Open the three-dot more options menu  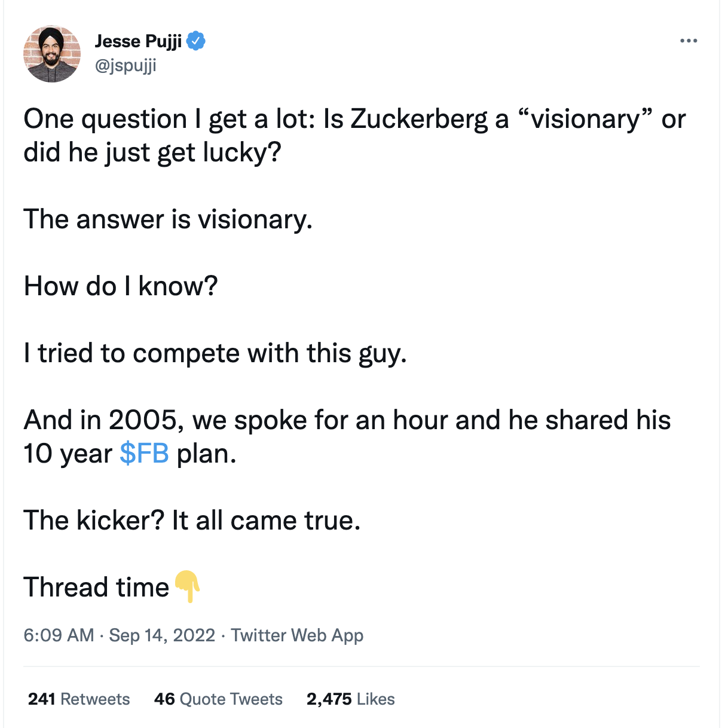pos(689,41)
